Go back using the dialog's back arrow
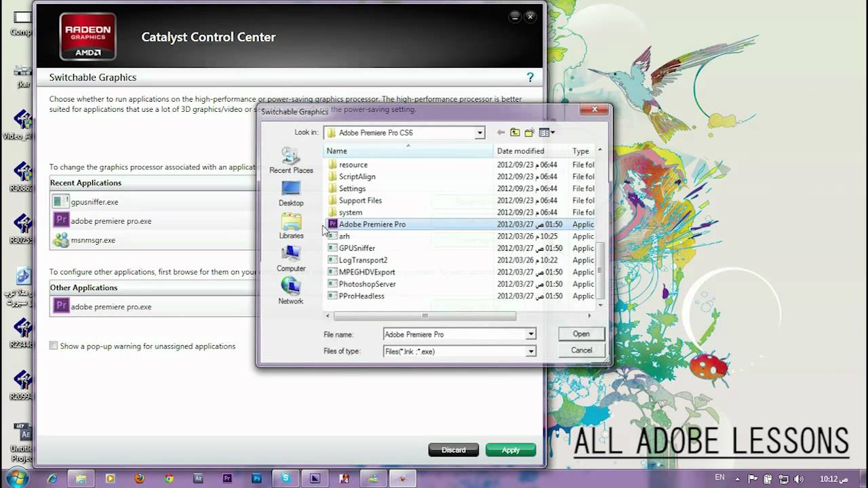 (500, 133)
